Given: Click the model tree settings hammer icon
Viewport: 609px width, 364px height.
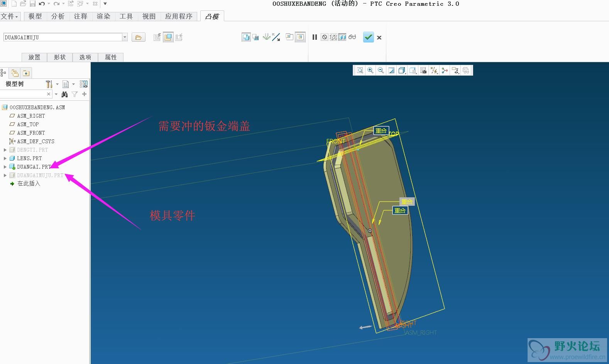Looking at the screenshot, I should tap(49, 84).
